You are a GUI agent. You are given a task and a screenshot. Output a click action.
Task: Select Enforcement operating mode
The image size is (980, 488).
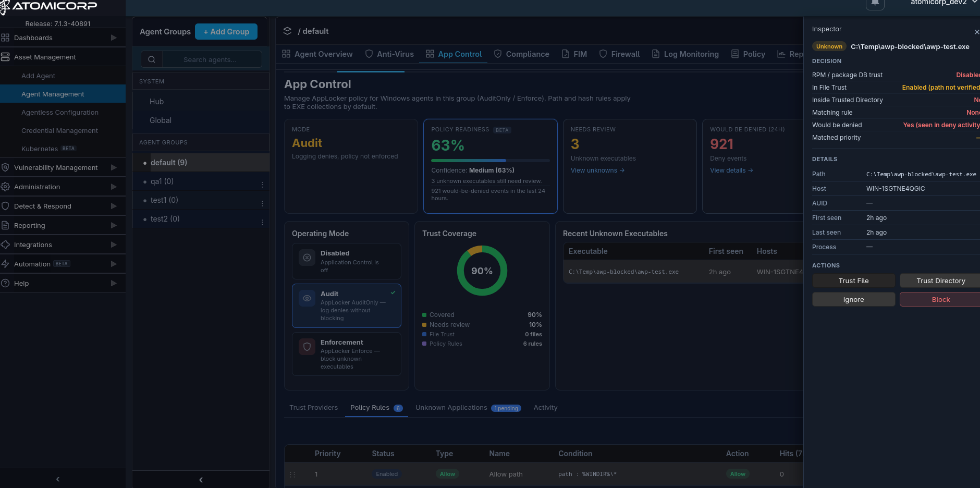point(347,354)
